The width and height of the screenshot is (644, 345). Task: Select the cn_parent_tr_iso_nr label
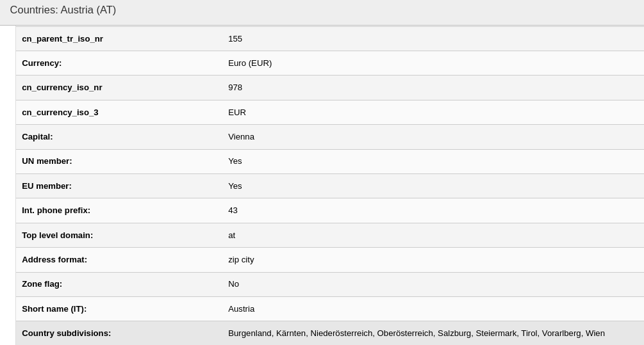pyautogui.click(x=62, y=39)
